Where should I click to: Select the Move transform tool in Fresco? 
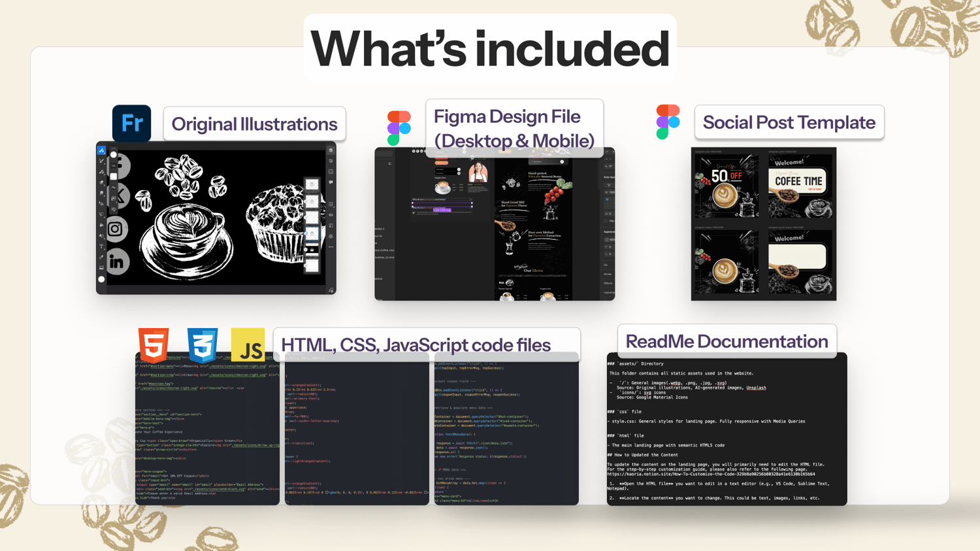(x=102, y=204)
